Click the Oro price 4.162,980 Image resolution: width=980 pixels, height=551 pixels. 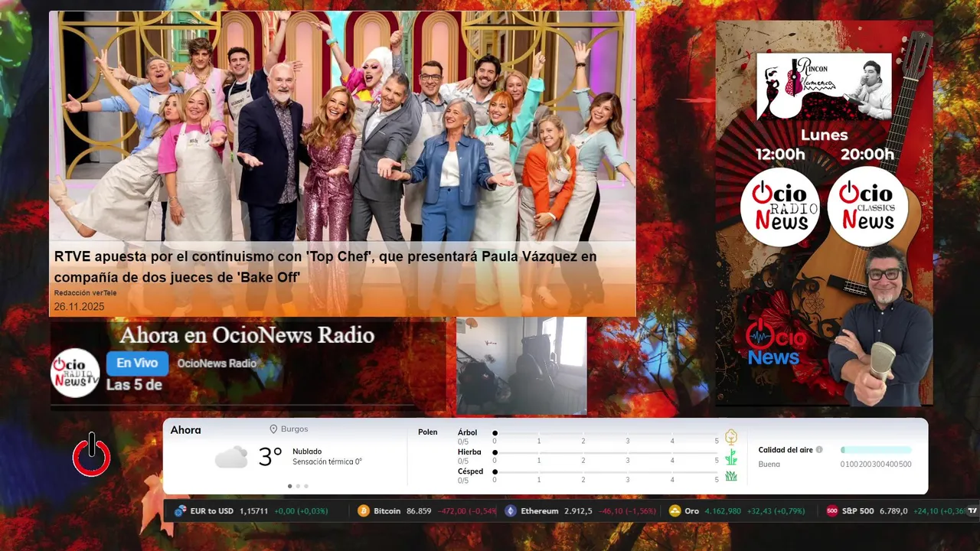[x=723, y=510]
